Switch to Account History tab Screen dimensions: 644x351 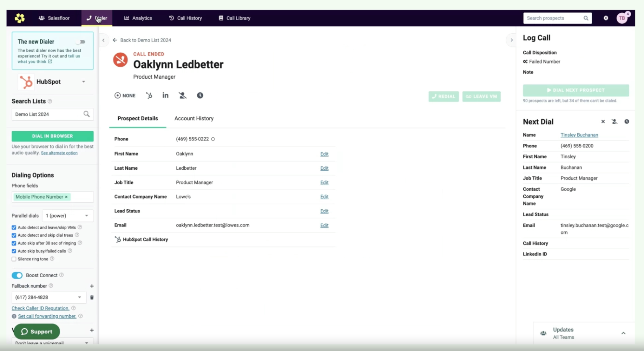click(x=194, y=119)
